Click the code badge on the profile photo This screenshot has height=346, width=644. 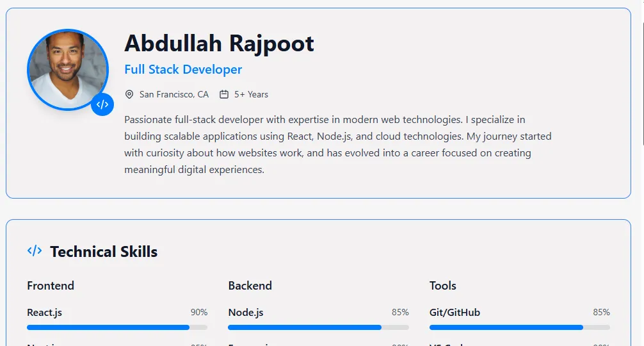102,104
